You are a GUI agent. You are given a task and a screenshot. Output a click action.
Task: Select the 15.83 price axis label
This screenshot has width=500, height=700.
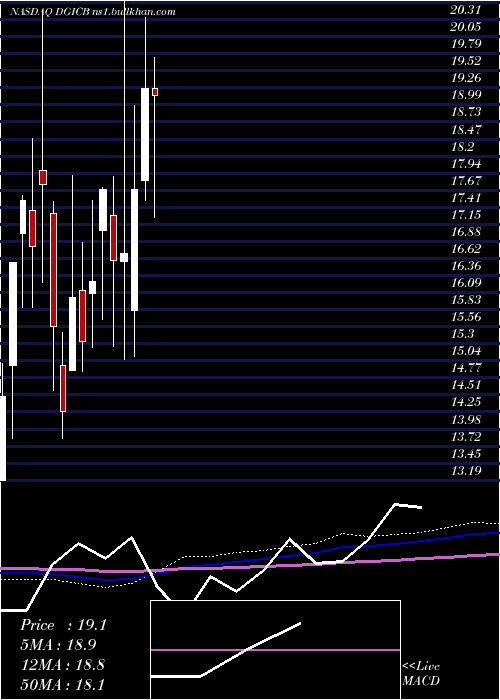[466, 300]
